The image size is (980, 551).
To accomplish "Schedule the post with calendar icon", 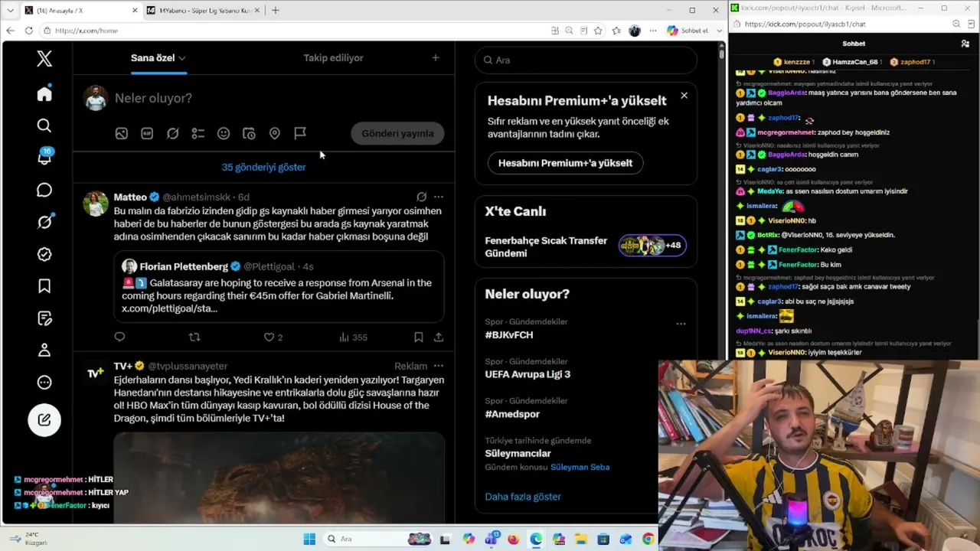I will coord(249,133).
